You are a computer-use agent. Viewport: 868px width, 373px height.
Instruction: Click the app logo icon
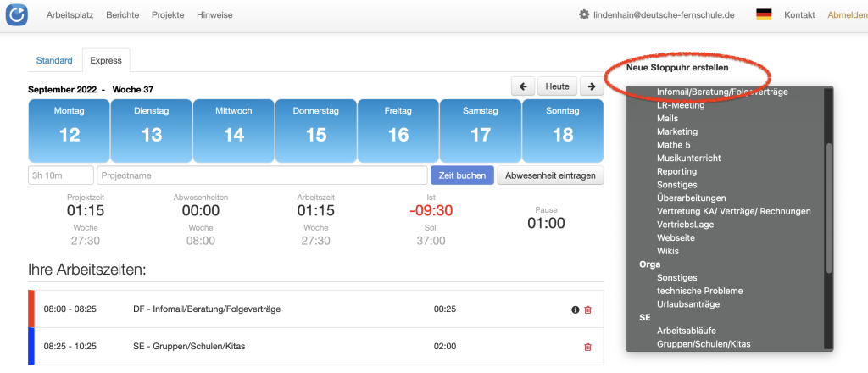pyautogui.click(x=17, y=14)
